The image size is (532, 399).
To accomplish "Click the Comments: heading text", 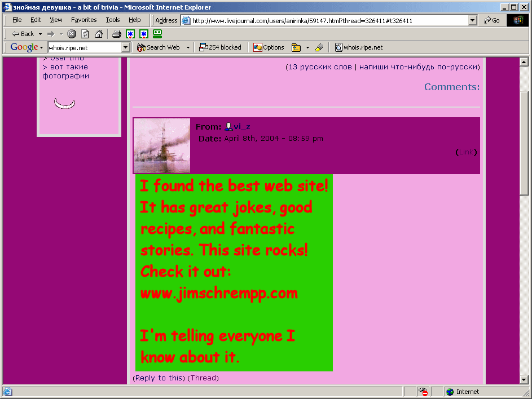I will [x=452, y=87].
